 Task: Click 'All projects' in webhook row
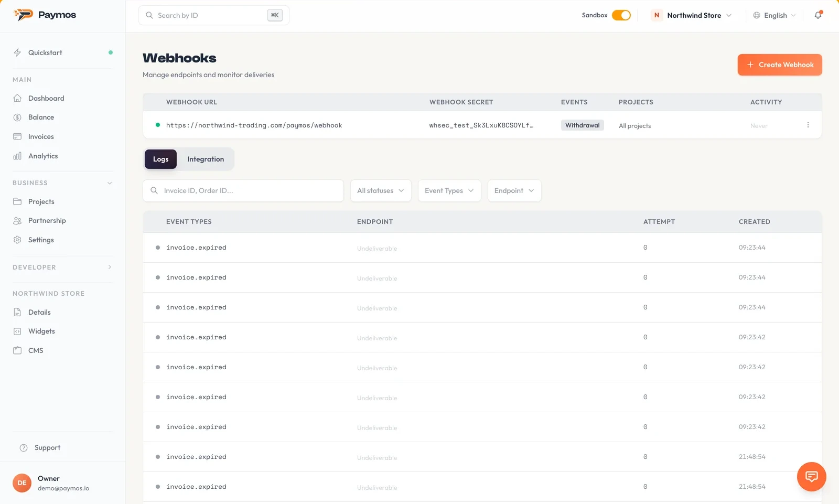pyautogui.click(x=634, y=126)
